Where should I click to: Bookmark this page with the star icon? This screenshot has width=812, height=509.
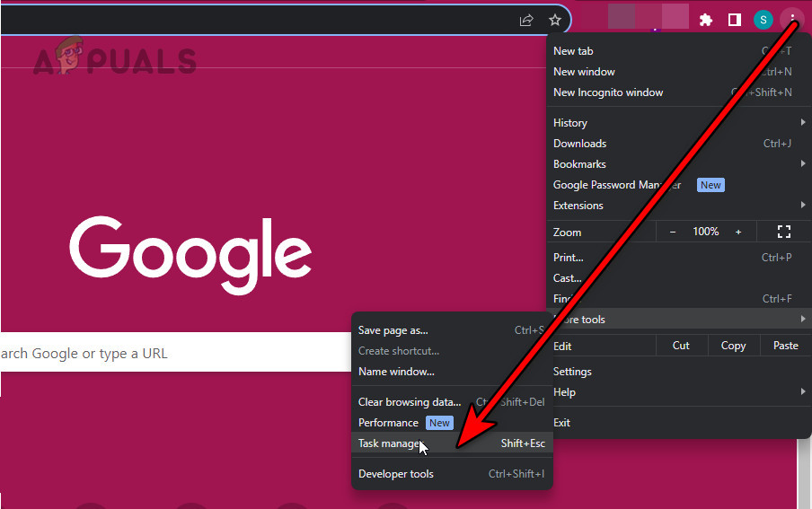[x=554, y=20]
